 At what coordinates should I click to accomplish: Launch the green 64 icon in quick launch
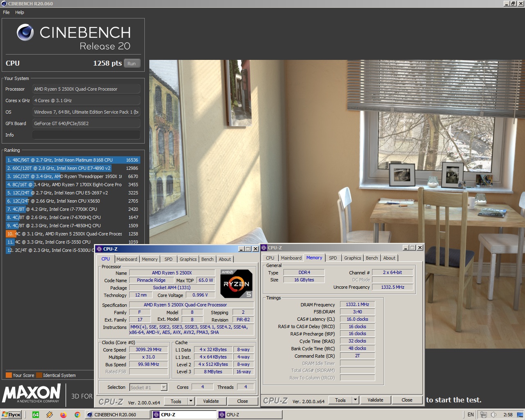(36, 415)
